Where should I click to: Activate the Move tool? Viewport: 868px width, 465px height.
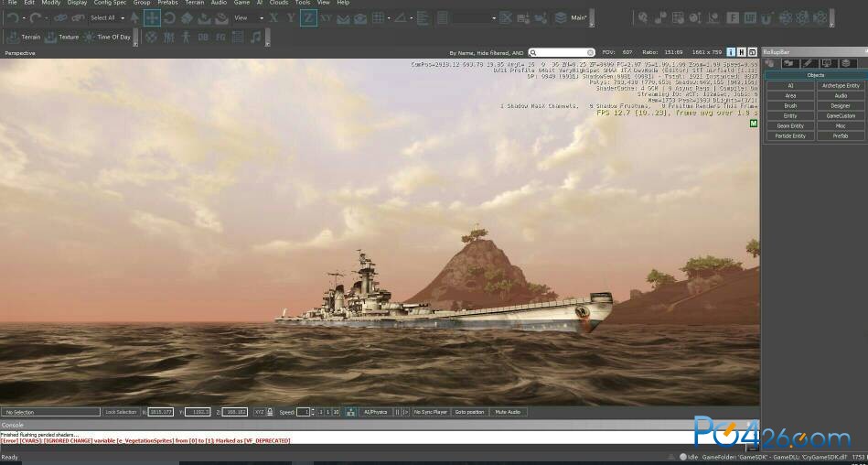point(152,17)
